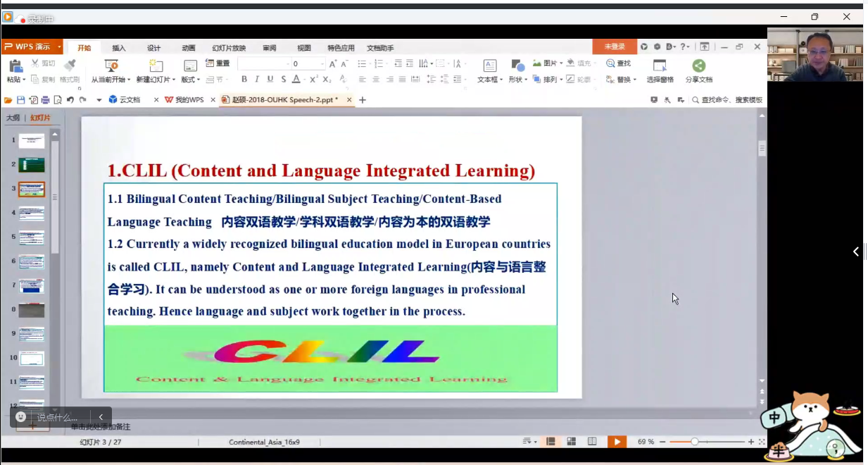868x465 pixels.
Task: Switch to Reading view icon in status bar
Action: [x=592, y=442]
